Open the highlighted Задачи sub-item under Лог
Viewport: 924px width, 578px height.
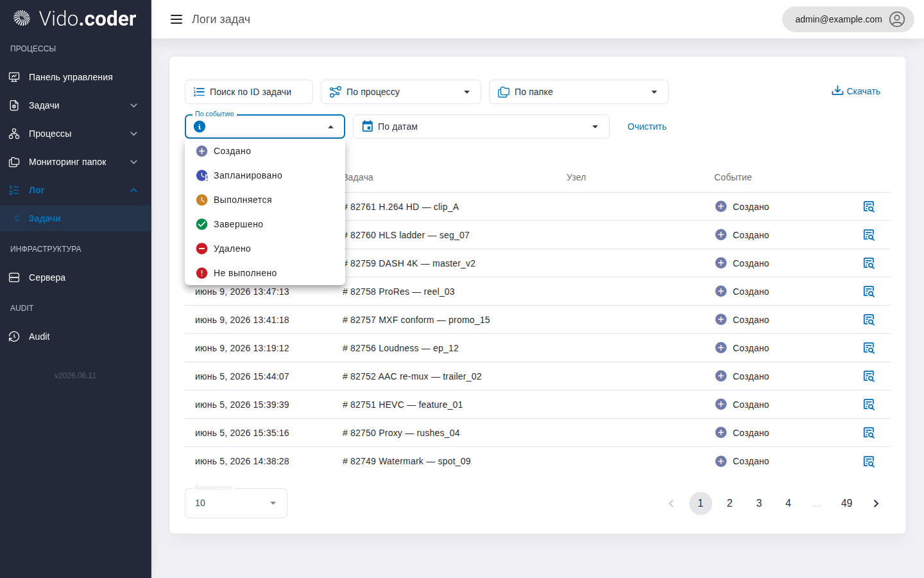(76, 218)
